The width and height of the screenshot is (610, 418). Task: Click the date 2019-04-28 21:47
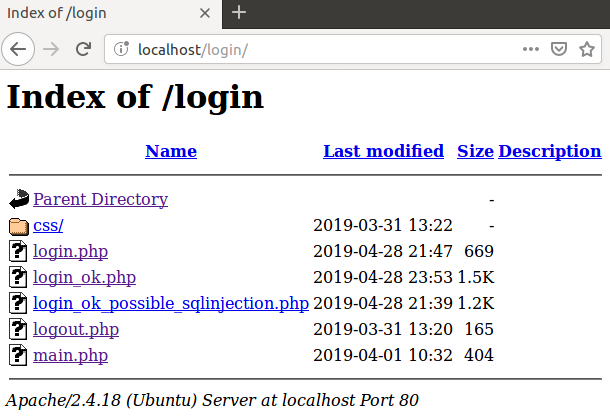click(383, 251)
